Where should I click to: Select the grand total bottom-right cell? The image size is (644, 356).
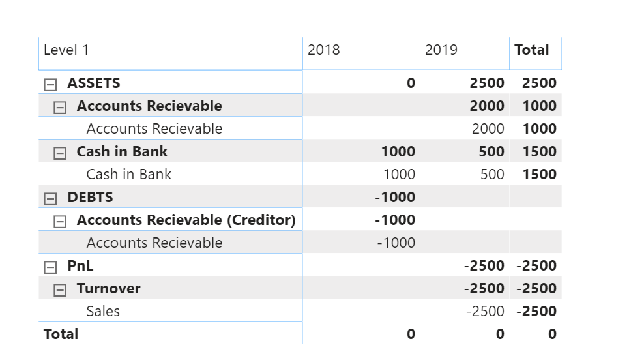coord(551,334)
